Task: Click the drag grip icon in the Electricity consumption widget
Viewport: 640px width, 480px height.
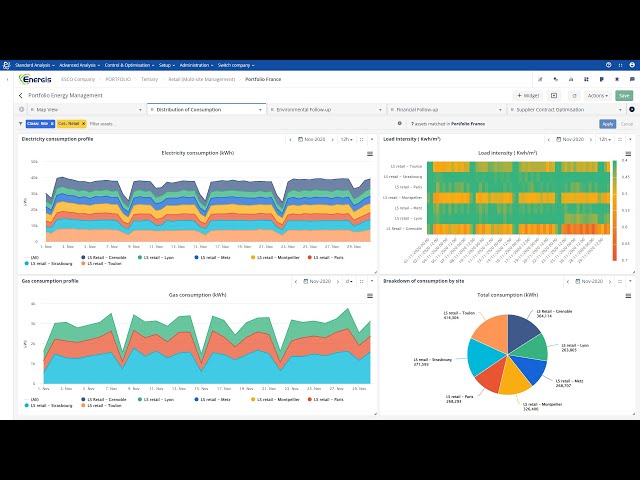Action: 361,140
